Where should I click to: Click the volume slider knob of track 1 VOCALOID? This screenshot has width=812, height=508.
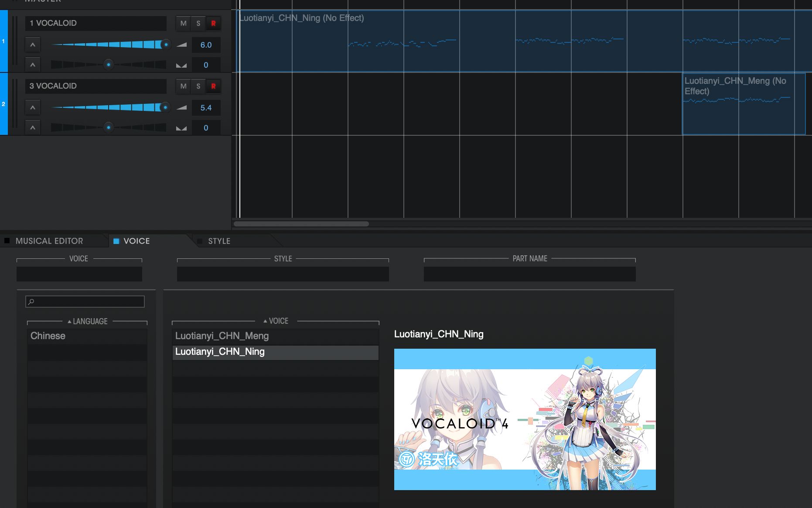[166, 45]
